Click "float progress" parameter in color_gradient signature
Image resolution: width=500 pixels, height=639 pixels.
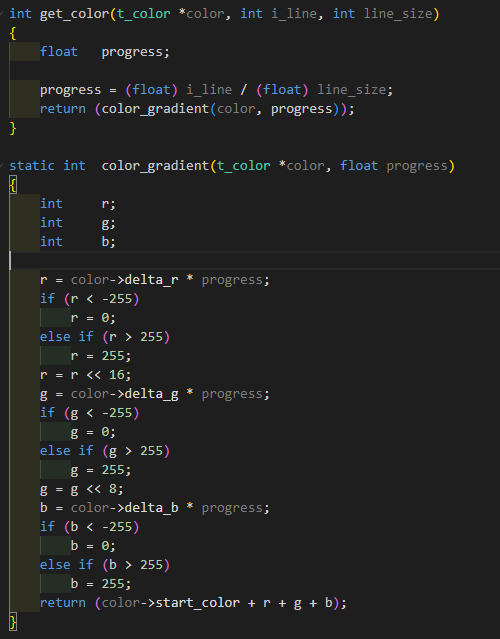[x=394, y=166]
